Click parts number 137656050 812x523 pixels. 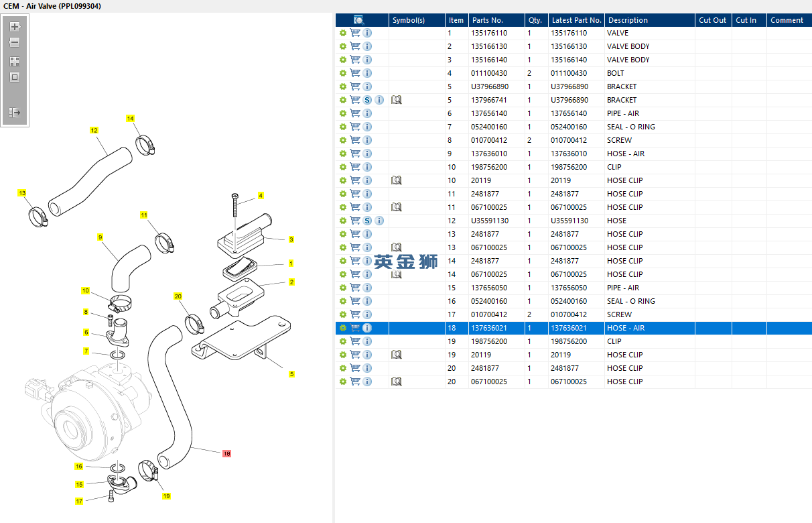(489, 288)
